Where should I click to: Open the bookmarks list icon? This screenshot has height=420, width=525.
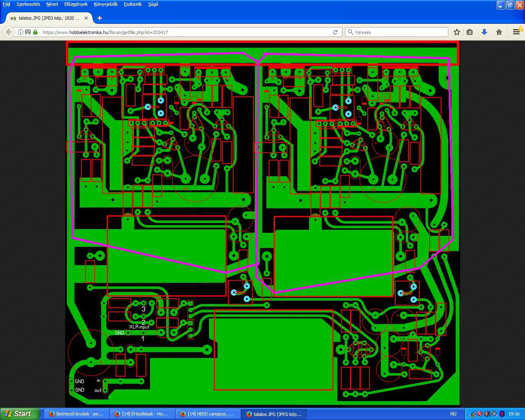click(x=470, y=32)
